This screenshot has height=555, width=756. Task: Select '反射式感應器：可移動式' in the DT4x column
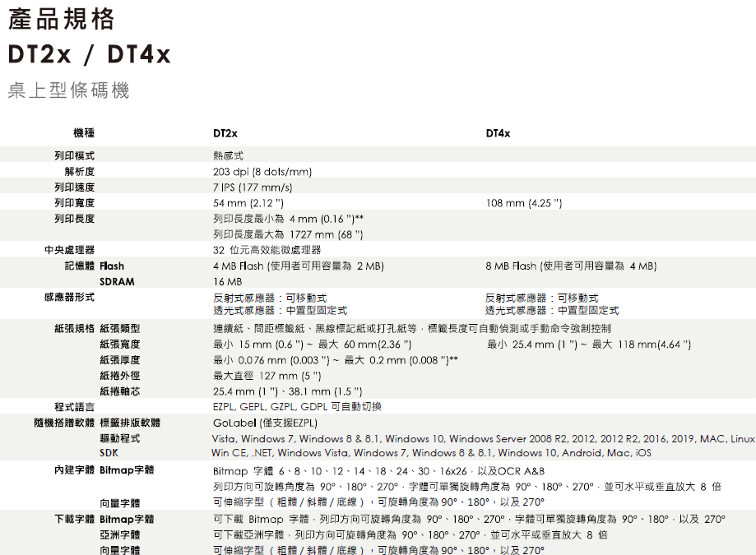pyautogui.click(x=542, y=298)
